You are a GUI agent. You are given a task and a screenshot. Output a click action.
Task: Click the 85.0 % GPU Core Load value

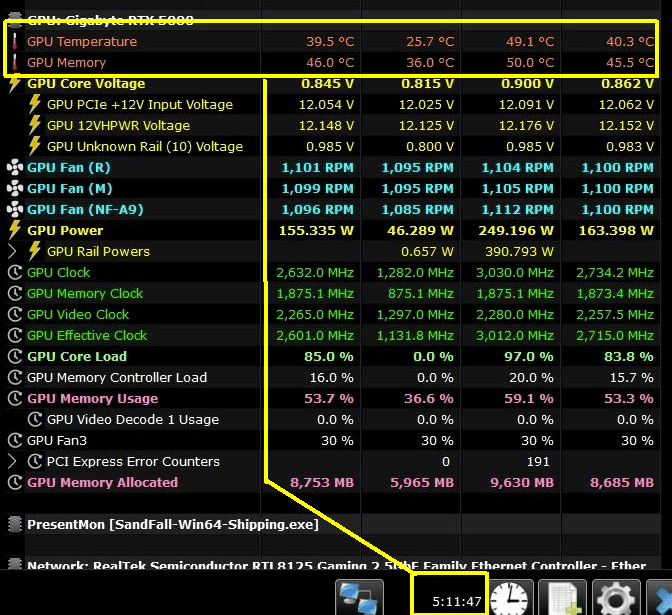[x=329, y=357]
